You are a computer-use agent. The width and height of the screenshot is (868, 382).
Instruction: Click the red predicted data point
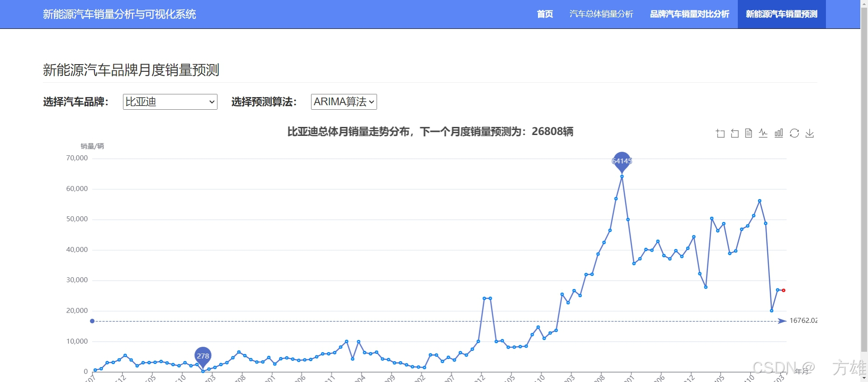[783, 290]
